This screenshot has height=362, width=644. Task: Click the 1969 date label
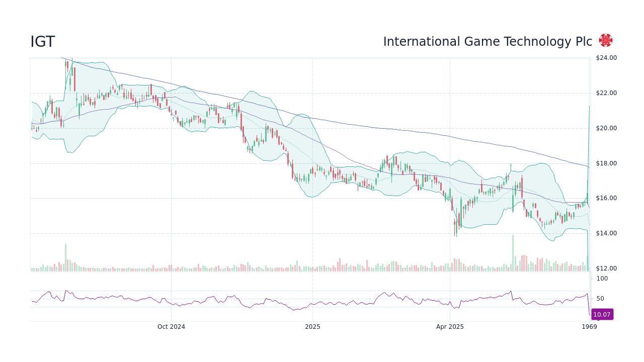pyautogui.click(x=588, y=326)
